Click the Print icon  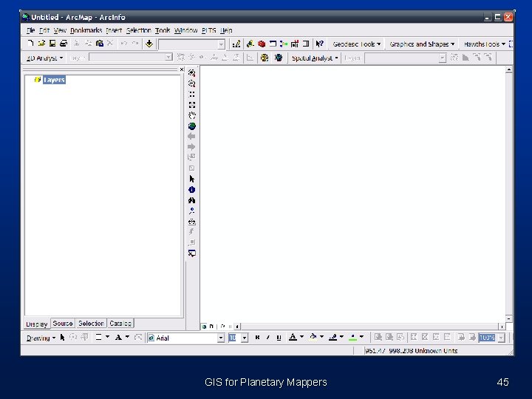pyautogui.click(x=64, y=44)
